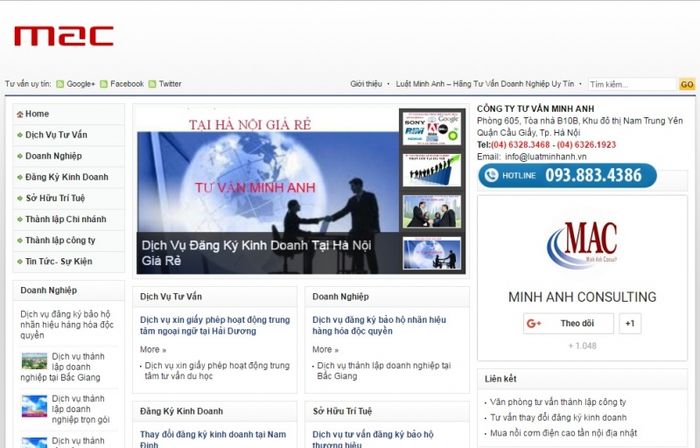Click the GO search button
This screenshot has height=448, width=700.
tap(687, 84)
